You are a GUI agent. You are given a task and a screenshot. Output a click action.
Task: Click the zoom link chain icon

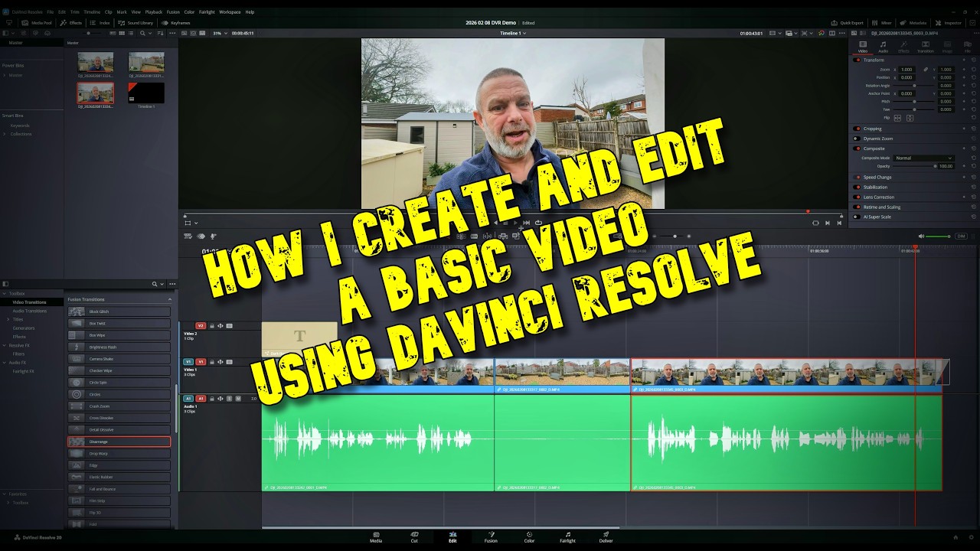926,70
